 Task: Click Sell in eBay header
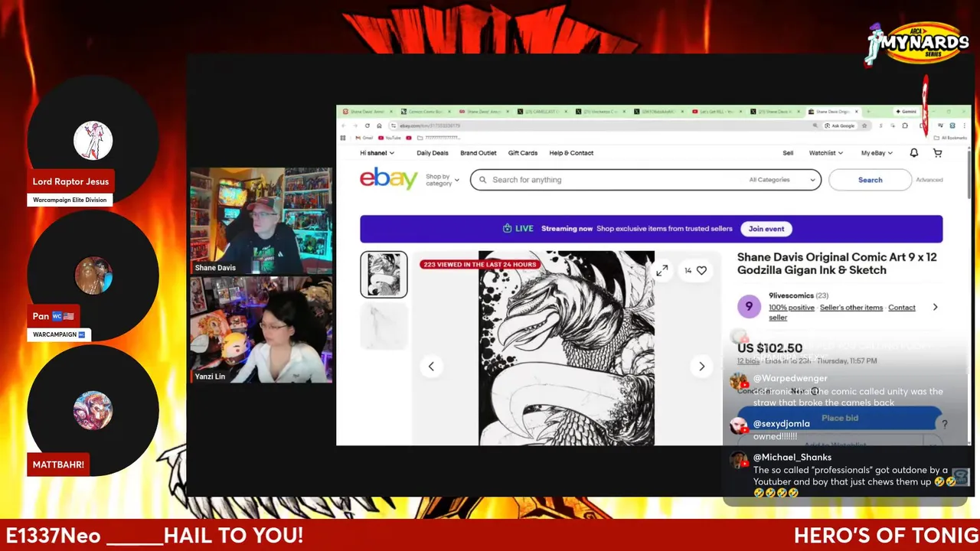(788, 153)
